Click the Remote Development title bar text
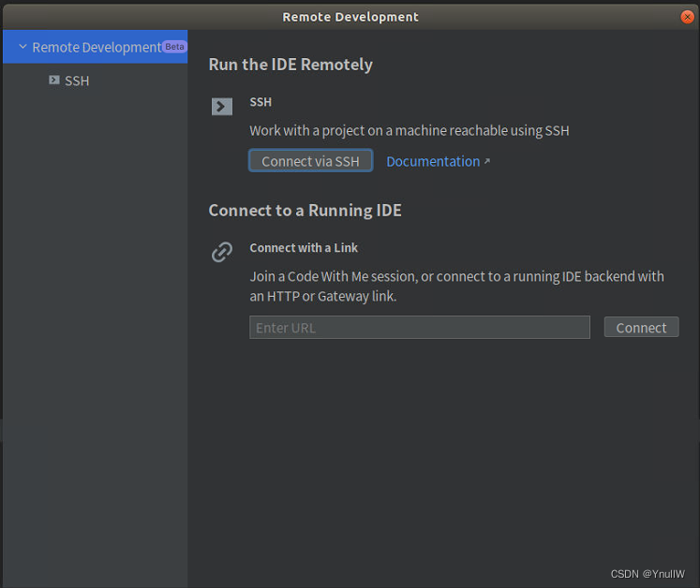The width and height of the screenshot is (700, 588). [350, 17]
